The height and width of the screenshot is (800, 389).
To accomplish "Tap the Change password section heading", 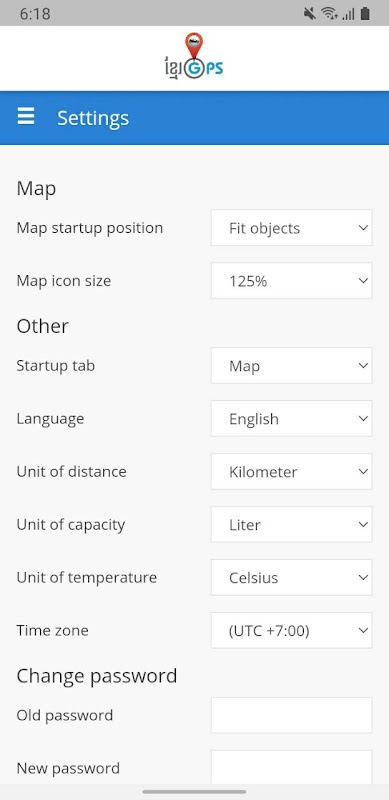I will (97, 676).
